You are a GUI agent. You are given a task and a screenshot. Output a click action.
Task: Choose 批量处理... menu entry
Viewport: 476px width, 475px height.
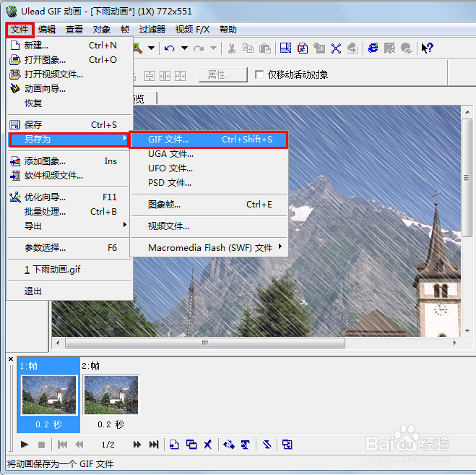pyautogui.click(x=69, y=212)
